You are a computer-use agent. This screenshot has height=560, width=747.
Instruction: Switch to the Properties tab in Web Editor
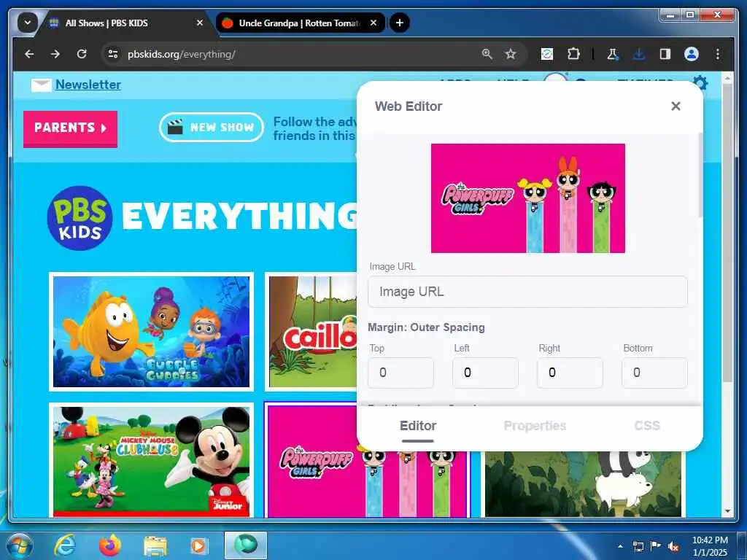pos(535,426)
